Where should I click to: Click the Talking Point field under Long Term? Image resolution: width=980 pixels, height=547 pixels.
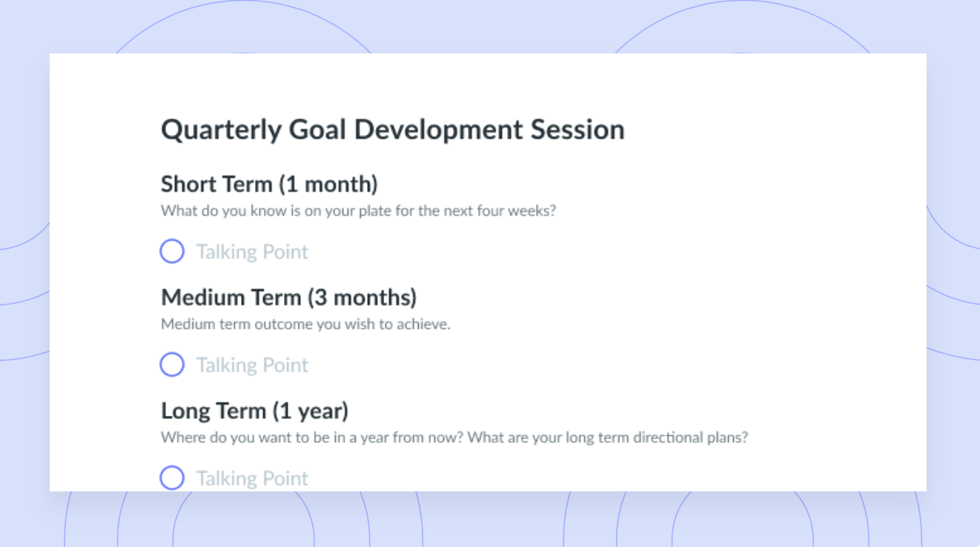click(252, 479)
